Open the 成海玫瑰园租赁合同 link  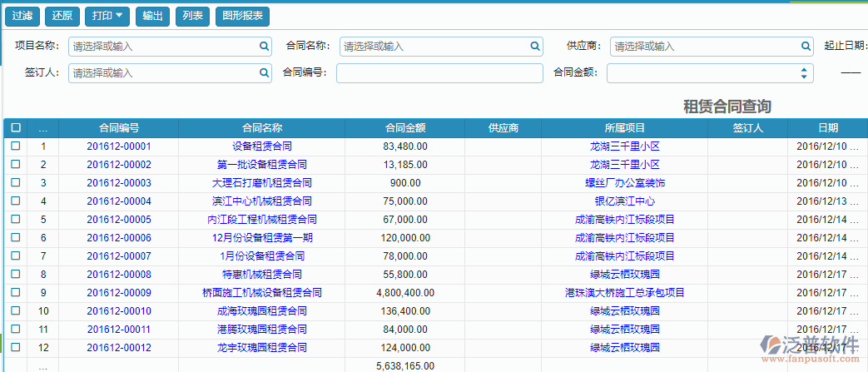pos(262,311)
